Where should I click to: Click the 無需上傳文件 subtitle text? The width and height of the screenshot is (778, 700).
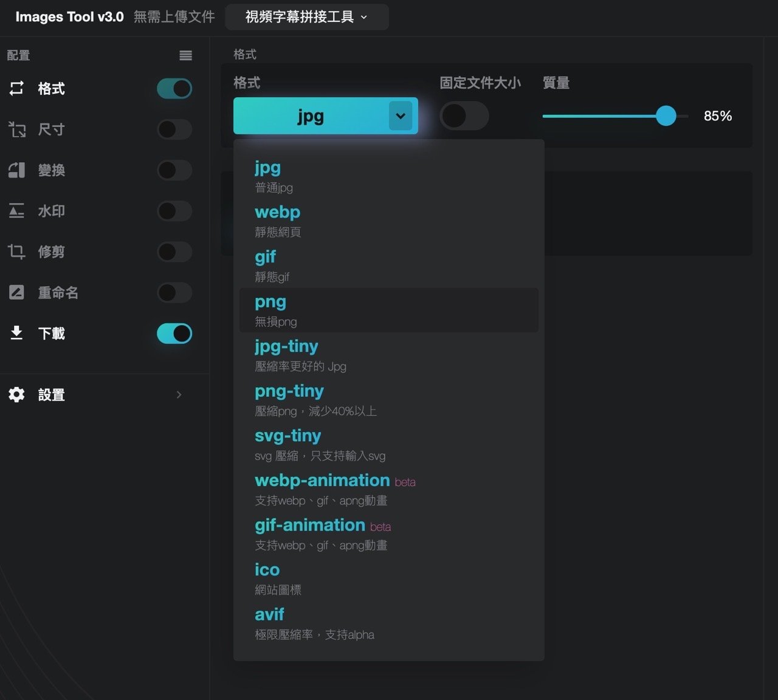[174, 17]
